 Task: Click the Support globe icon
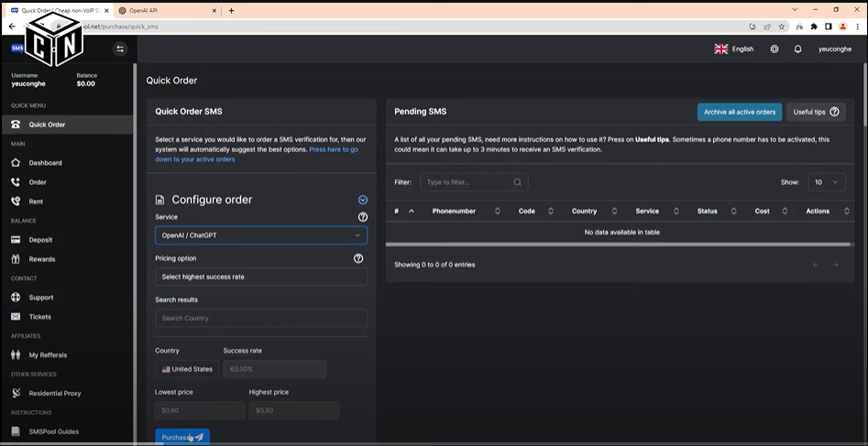click(16, 298)
